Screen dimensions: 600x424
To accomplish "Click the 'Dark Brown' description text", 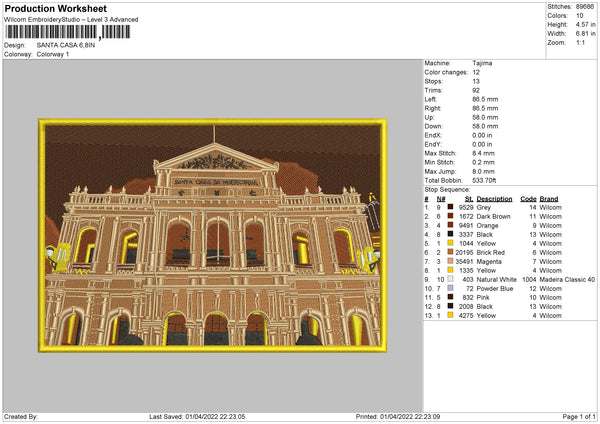I will (x=494, y=216).
